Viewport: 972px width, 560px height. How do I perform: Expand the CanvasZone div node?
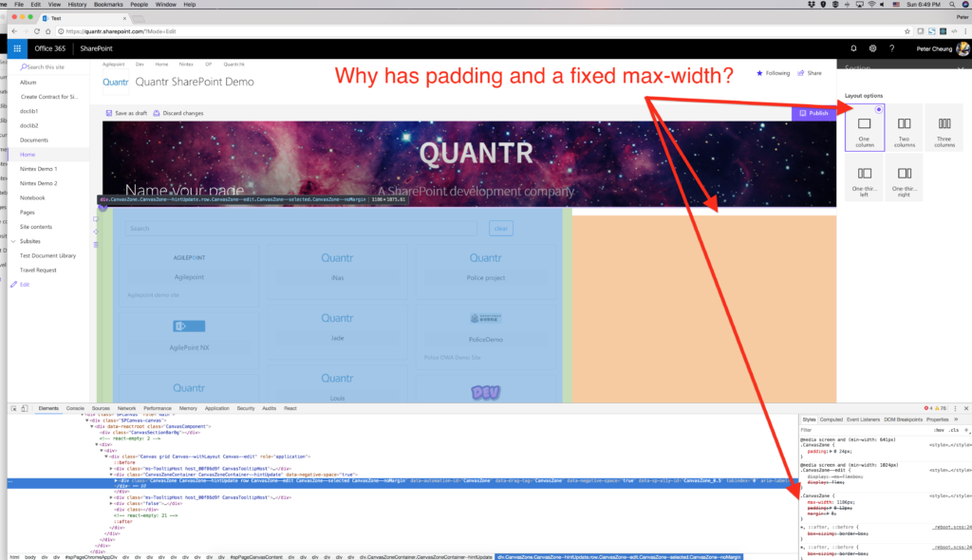click(x=116, y=480)
